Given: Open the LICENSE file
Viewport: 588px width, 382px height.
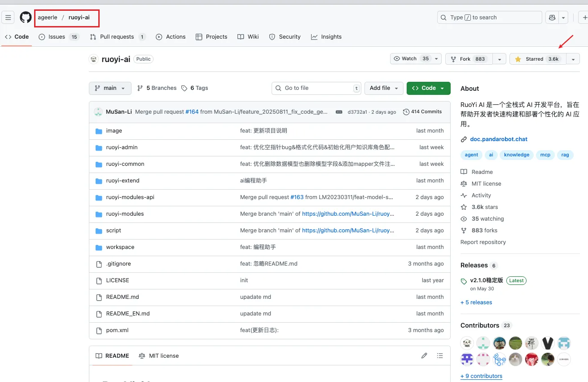Looking at the screenshot, I should pos(118,280).
